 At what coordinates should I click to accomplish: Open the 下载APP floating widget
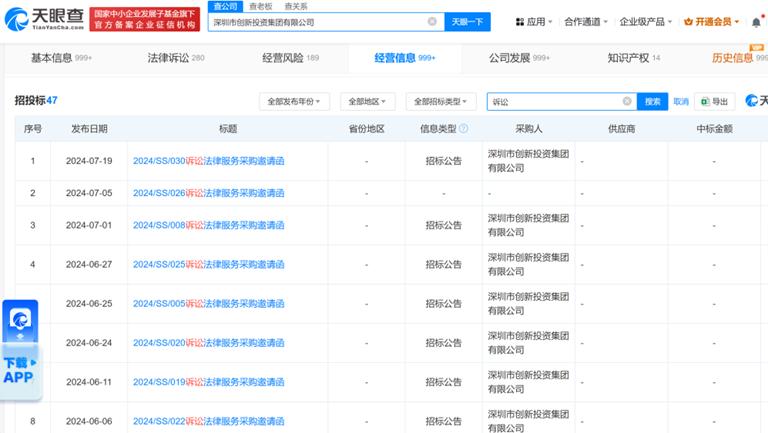click(x=19, y=350)
